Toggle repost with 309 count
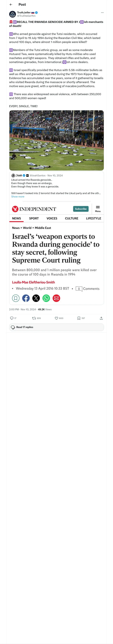The image size is (113, 644). click(34, 318)
